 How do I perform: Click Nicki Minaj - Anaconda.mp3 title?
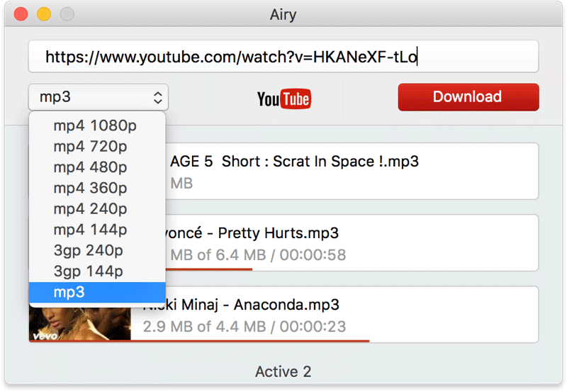click(x=241, y=305)
